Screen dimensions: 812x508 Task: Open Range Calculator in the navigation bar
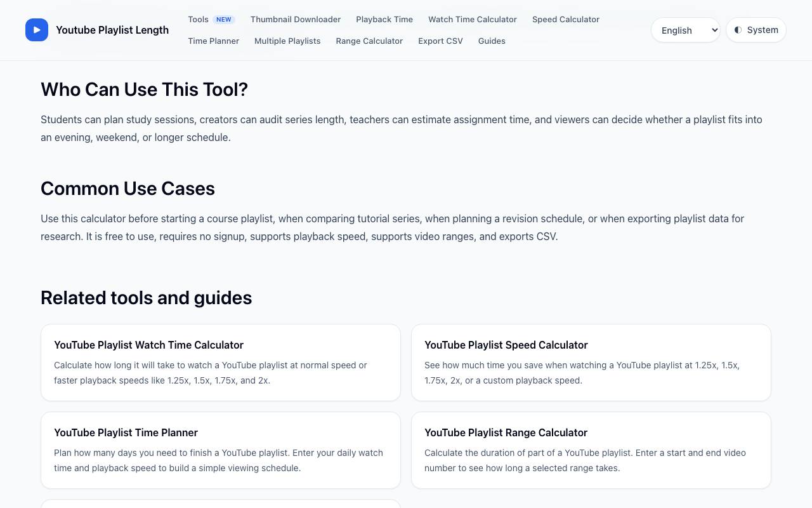[x=369, y=41]
